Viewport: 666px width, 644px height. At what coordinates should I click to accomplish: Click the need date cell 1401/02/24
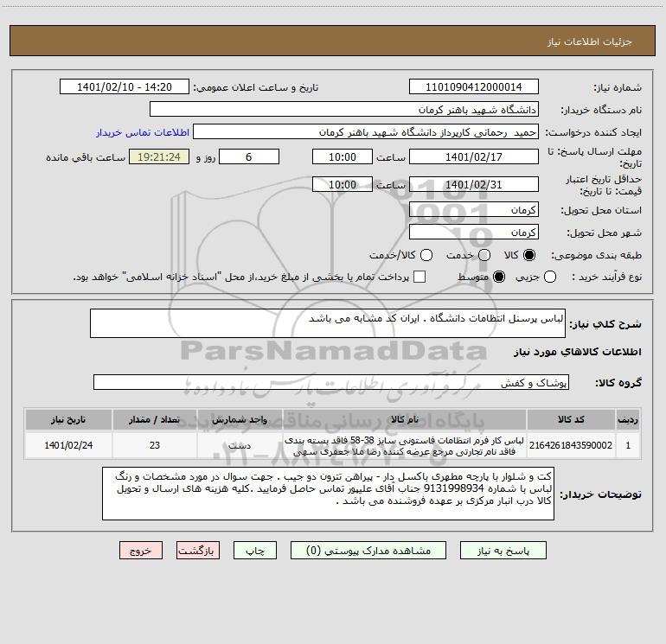pos(68,445)
